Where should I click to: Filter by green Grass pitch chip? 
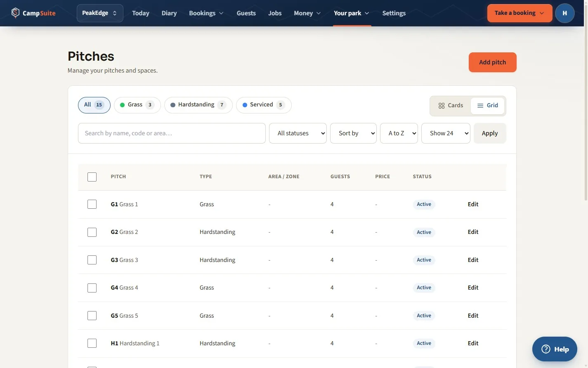(x=137, y=105)
